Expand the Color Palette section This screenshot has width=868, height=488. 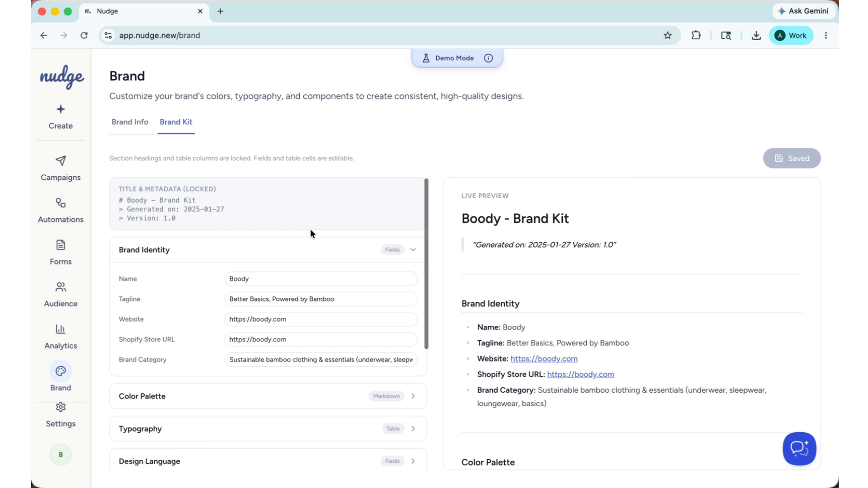pyautogui.click(x=413, y=396)
